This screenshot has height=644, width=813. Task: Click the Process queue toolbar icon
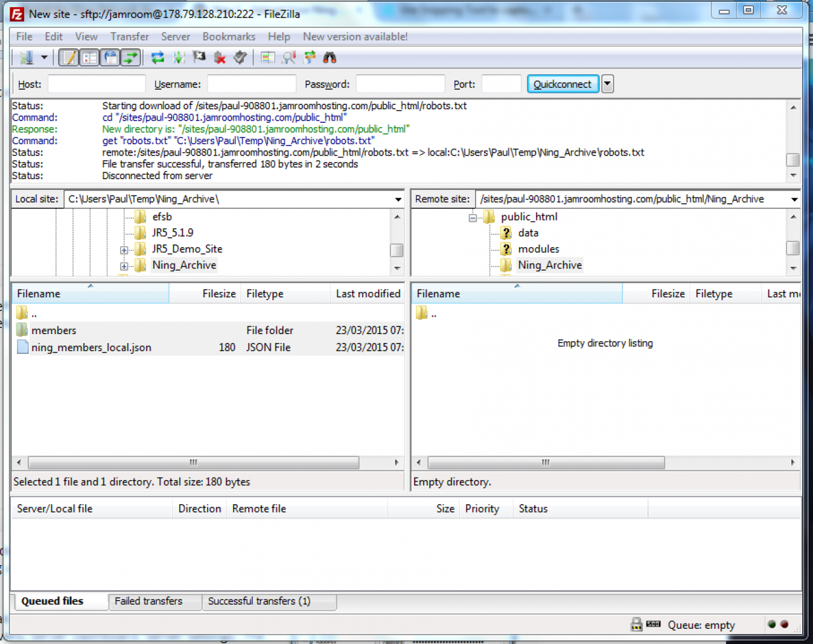179,58
